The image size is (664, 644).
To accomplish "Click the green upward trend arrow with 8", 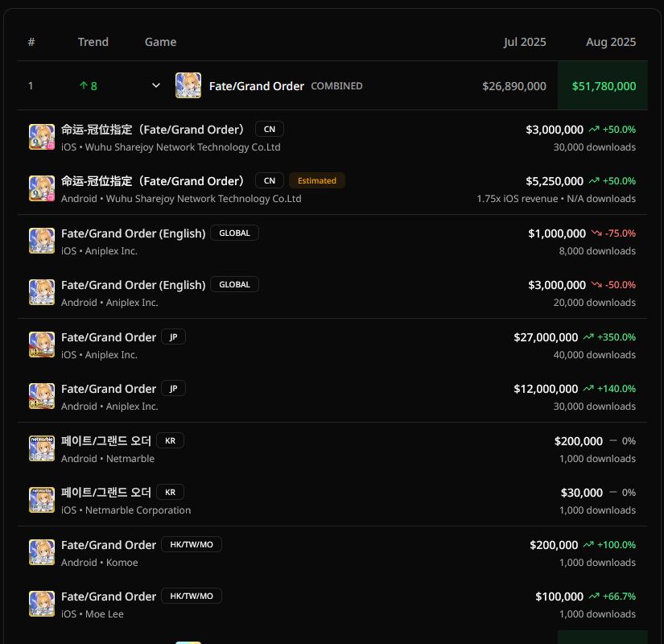I will 88,86.
